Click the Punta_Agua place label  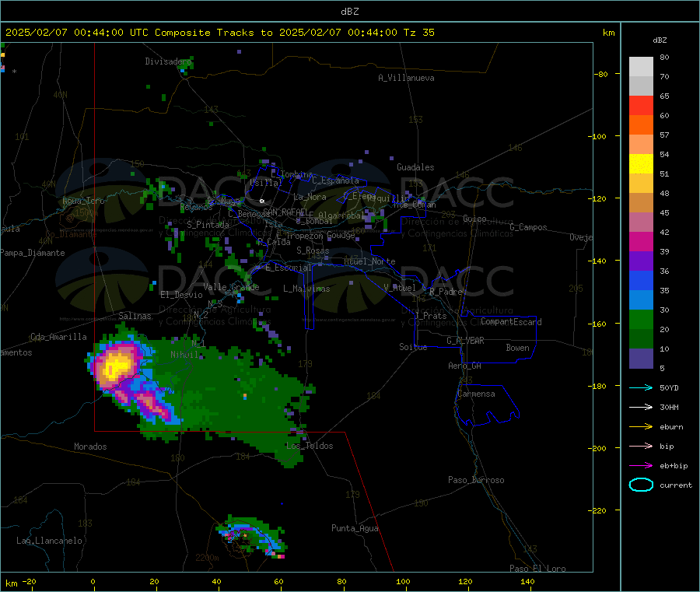pyautogui.click(x=355, y=529)
